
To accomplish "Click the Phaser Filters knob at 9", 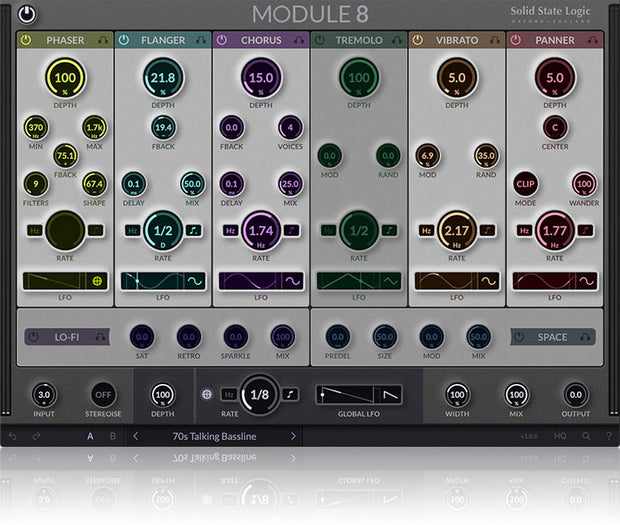I will point(36,184).
